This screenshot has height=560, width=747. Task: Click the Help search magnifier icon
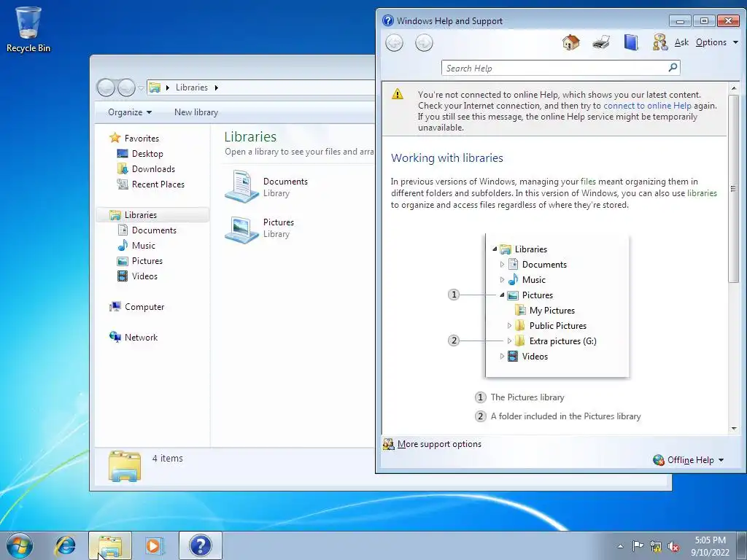(673, 68)
